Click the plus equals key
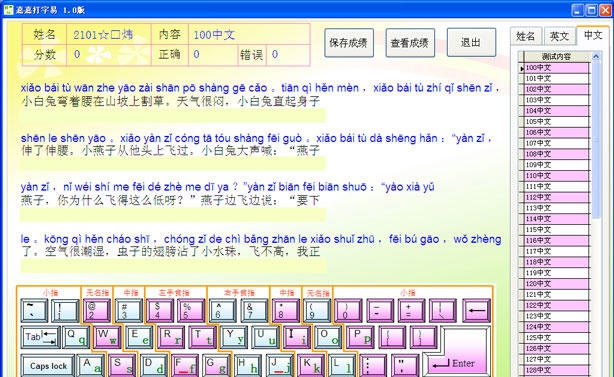 (x=412, y=311)
